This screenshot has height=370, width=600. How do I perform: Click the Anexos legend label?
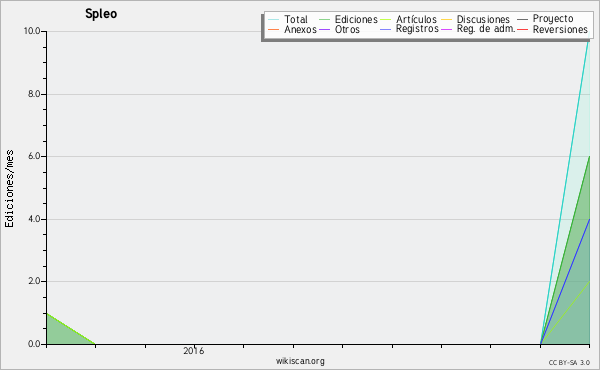[x=300, y=29]
